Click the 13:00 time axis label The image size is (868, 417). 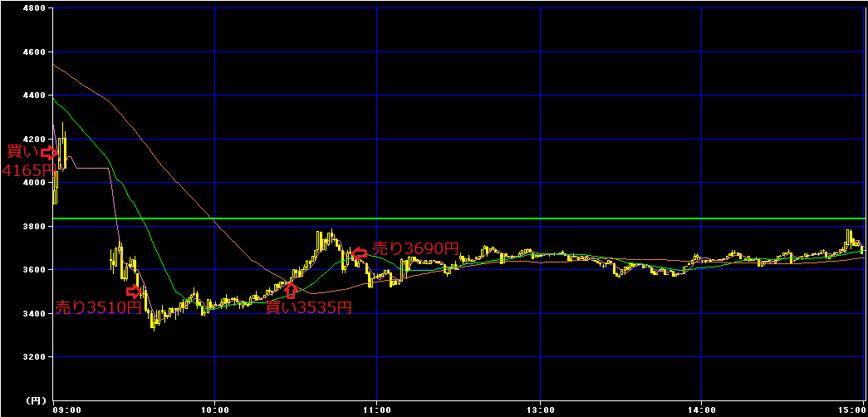click(540, 410)
